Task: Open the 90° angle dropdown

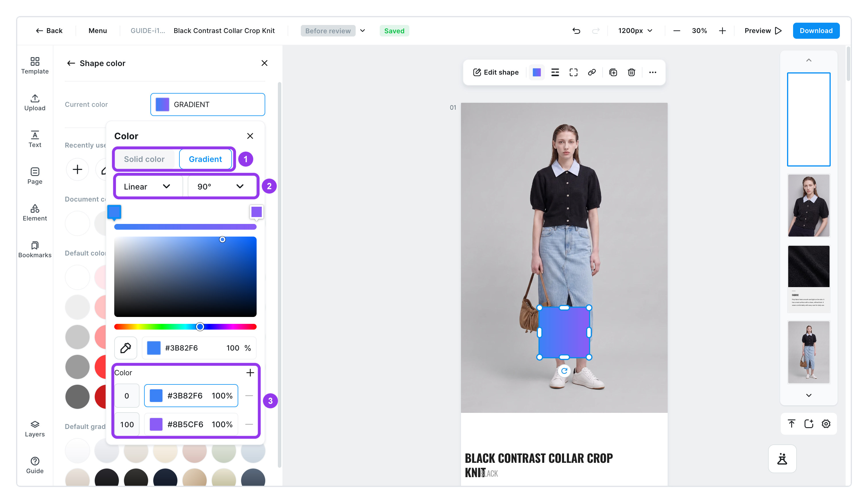Action: (x=222, y=186)
